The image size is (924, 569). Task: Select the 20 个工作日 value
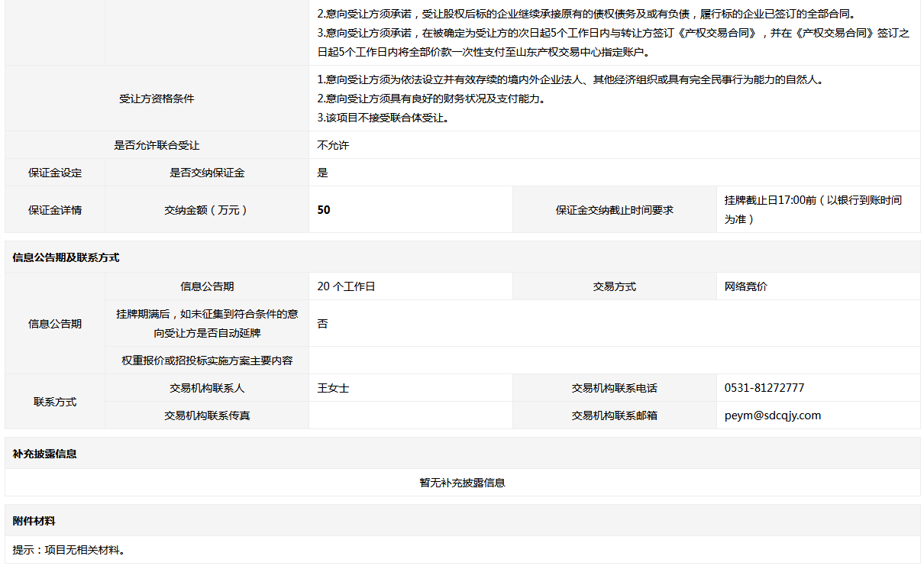click(346, 286)
